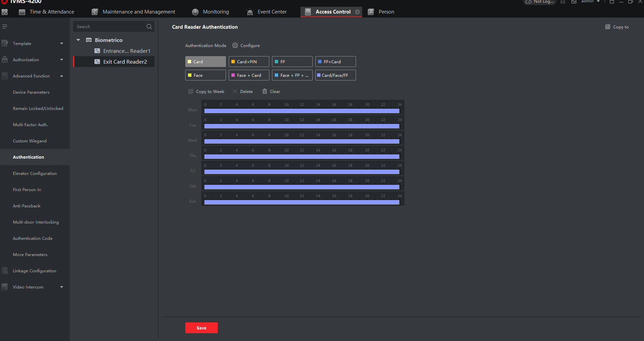Click Monday's schedule time bar
Viewport: 644px width, 341px height.
(302, 111)
